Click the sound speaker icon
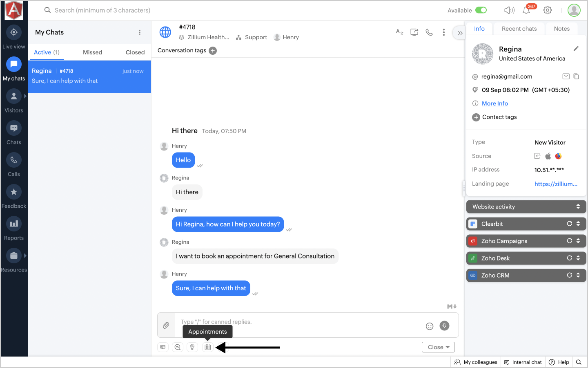 (x=509, y=10)
